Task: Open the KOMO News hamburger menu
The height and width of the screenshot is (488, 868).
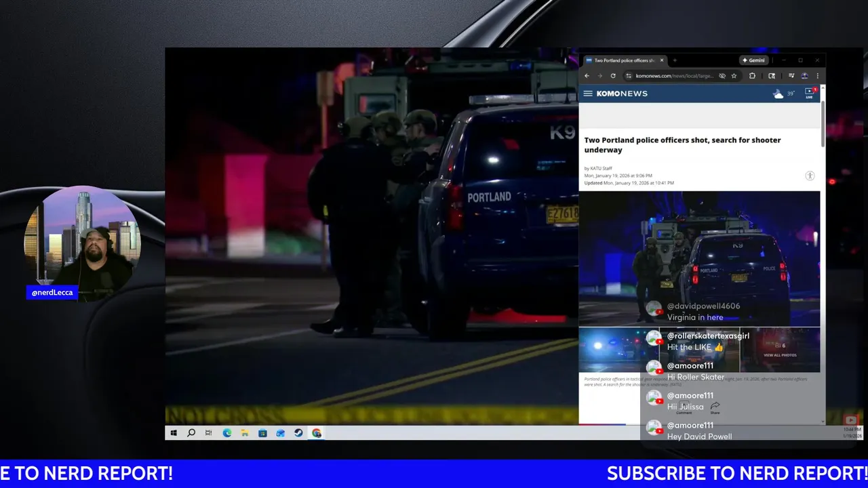Action: (x=588, y=94)
